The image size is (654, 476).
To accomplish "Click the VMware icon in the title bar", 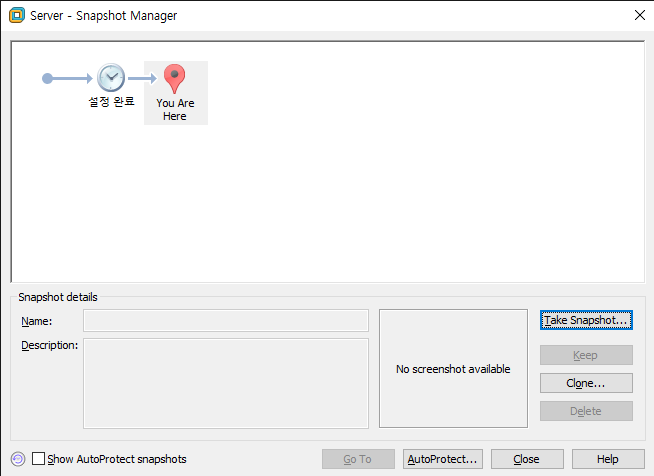I will [x=17, y=15].
